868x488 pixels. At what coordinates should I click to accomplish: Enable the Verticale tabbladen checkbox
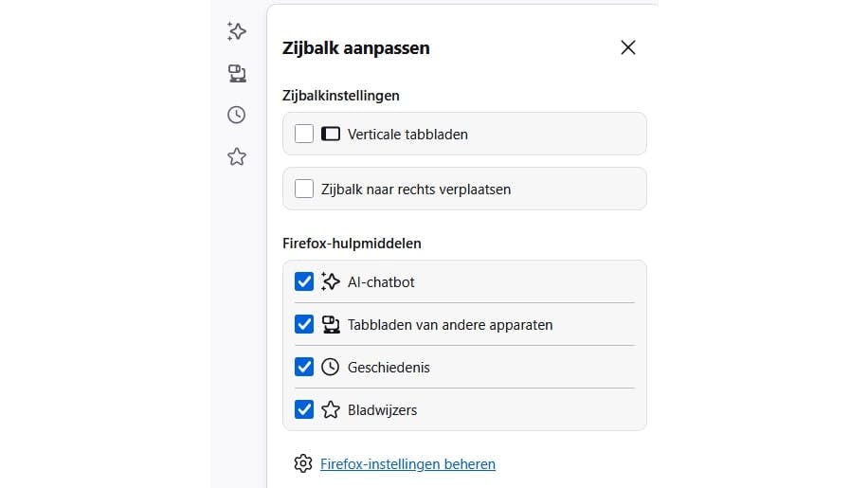tap(304, 134)
